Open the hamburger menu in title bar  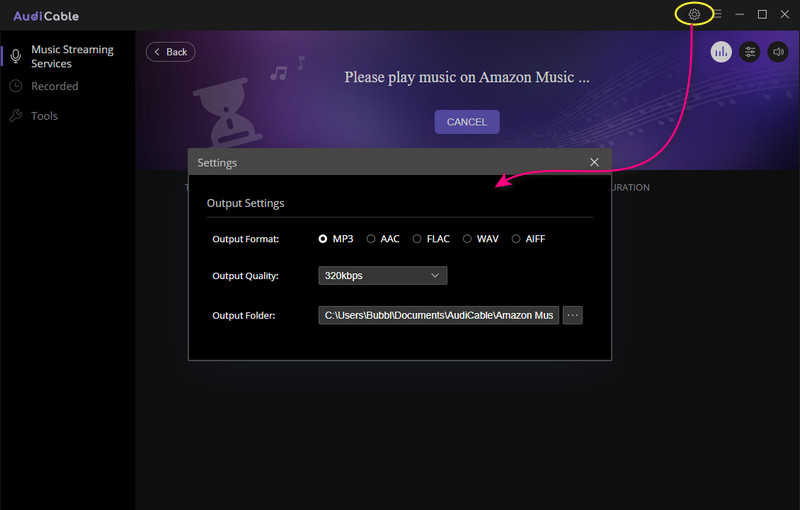[717, 14]
